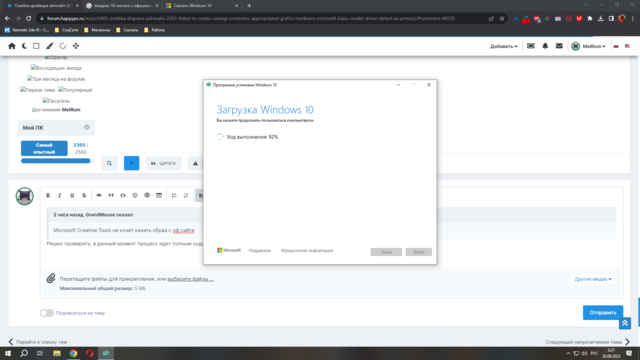Click the blue Отправить button
640x360 pixels.
point(603,313)
